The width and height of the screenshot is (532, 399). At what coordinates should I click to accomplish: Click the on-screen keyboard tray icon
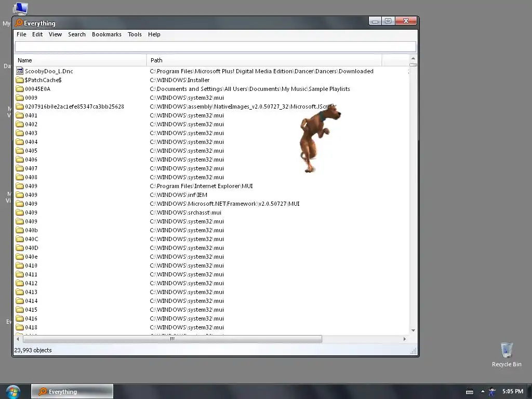point(470,392)
